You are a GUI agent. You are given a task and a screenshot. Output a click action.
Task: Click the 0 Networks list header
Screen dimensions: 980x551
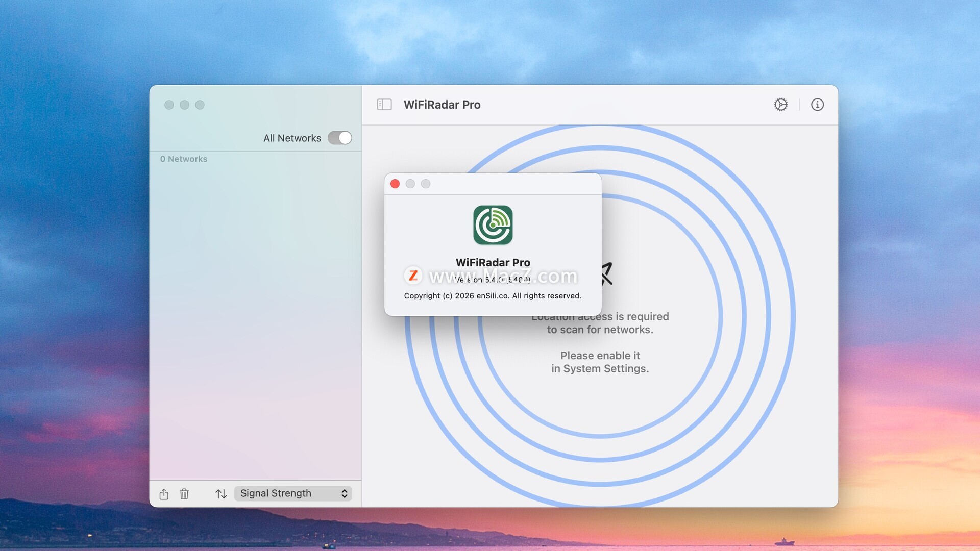pos(184,159)
